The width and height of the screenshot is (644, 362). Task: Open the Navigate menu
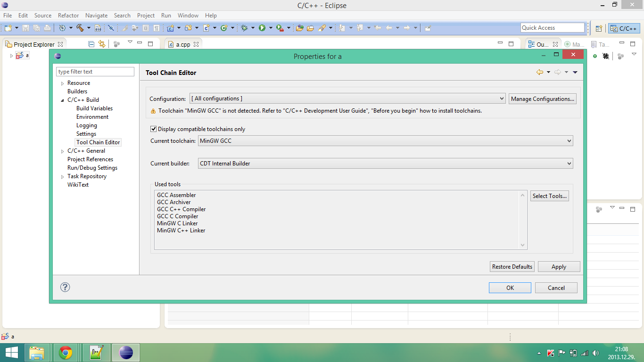tap(96, 16)
